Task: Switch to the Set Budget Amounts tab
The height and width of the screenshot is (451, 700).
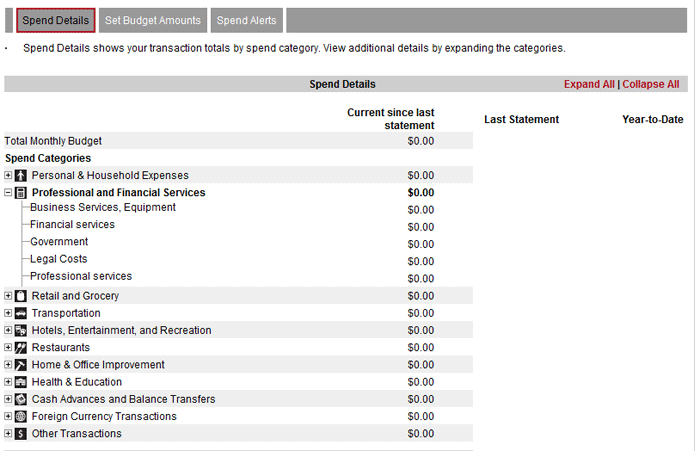Action: [153, 20]
